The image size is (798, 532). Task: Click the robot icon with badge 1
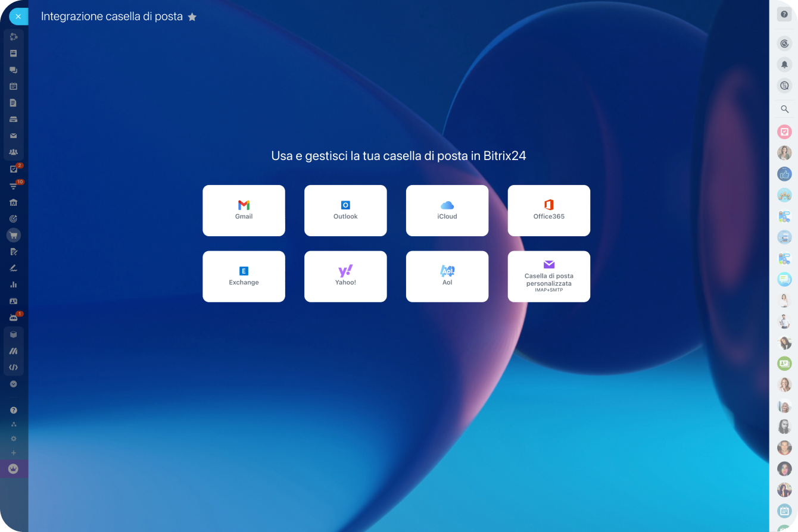(13, 318)
